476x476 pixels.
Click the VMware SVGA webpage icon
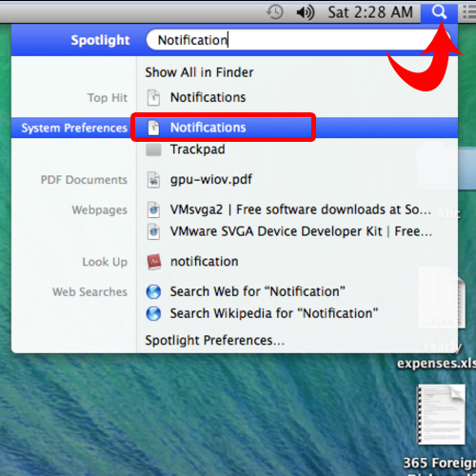[153, 231]
